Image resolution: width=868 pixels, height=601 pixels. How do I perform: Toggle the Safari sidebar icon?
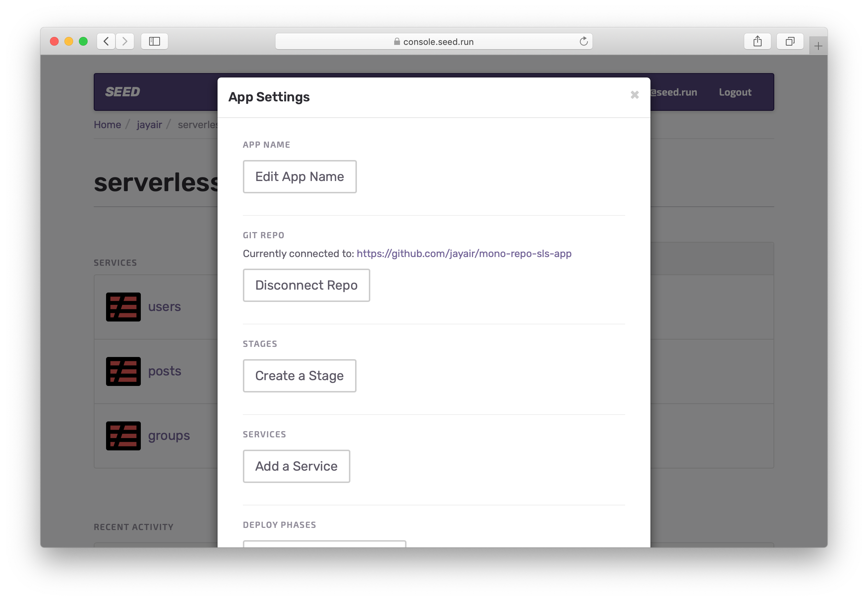click(x=154, y=41)
